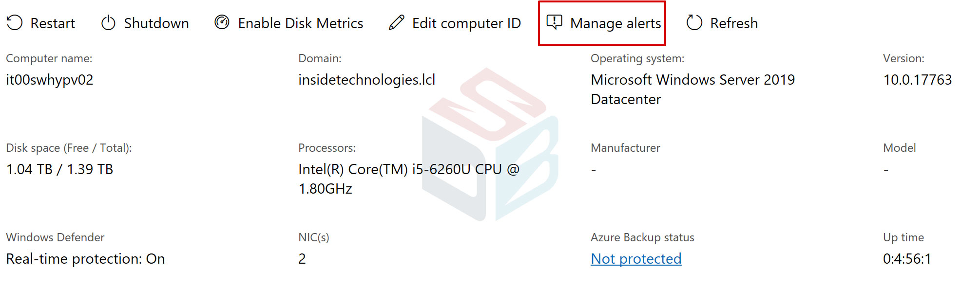This screenshot has width=980, height=288.
Task: Select Edit computer ID toolbar label
Action: click(466, 23)
